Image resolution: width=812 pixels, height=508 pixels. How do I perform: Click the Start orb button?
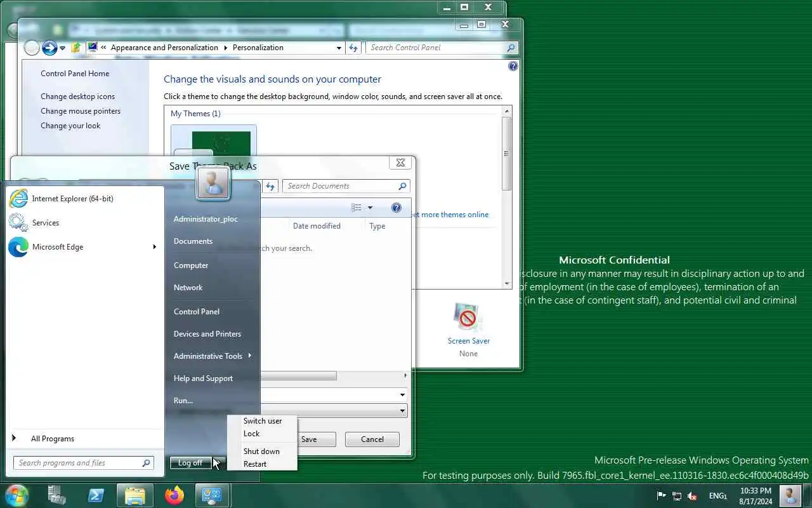click(x=17, y=495)
